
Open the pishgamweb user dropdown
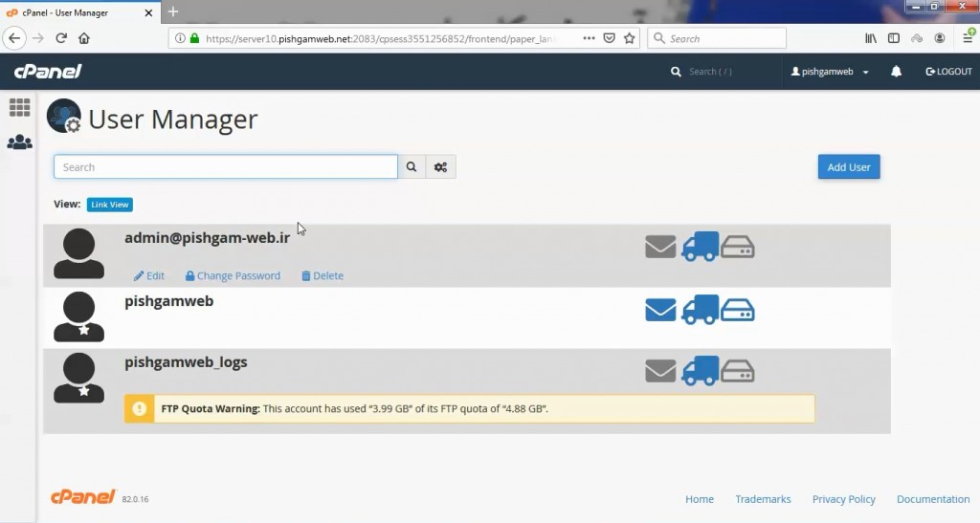coord(830,71)
